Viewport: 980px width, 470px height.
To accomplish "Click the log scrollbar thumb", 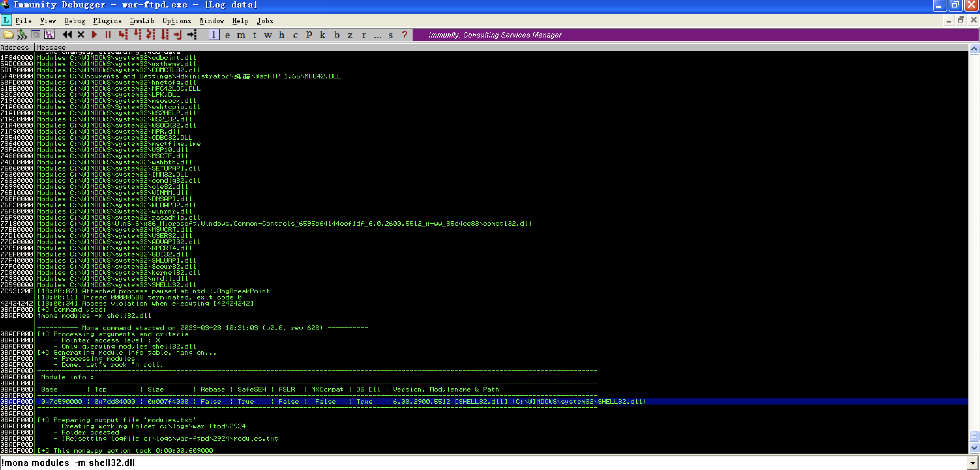I will pos(974,436).
